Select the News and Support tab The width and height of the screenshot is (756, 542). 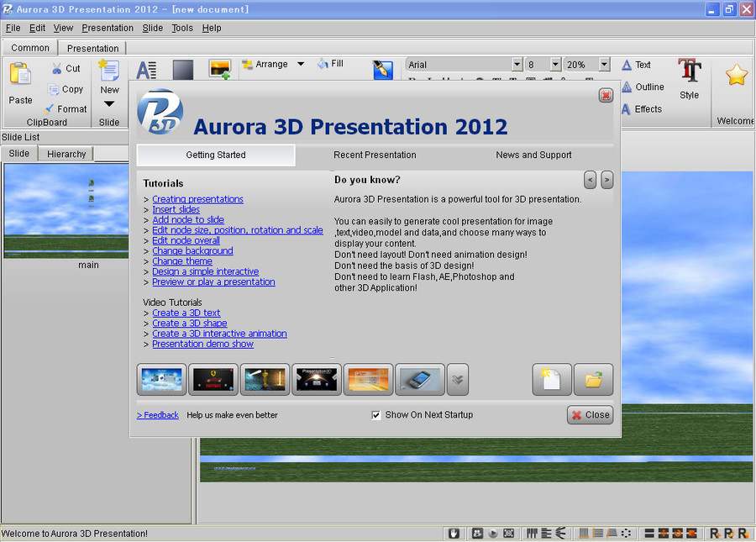coord(533,155)
